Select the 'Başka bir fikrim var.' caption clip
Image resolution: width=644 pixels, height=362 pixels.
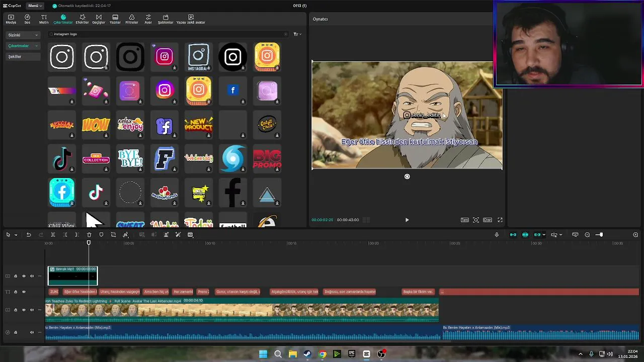pos(418,292)
